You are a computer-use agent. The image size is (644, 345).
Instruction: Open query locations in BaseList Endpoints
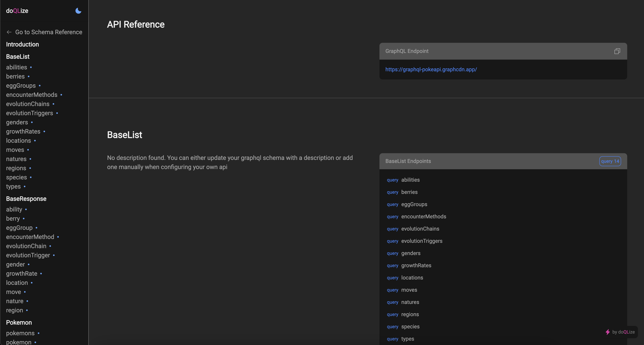point(405,278)
